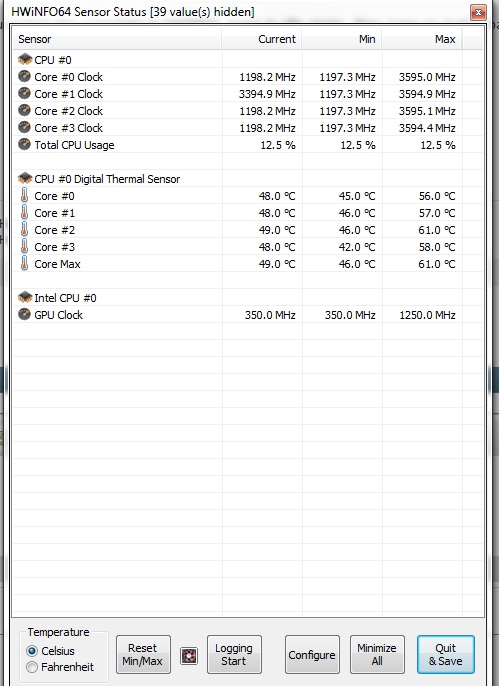Click the Minimize All button

click(377, 654)
